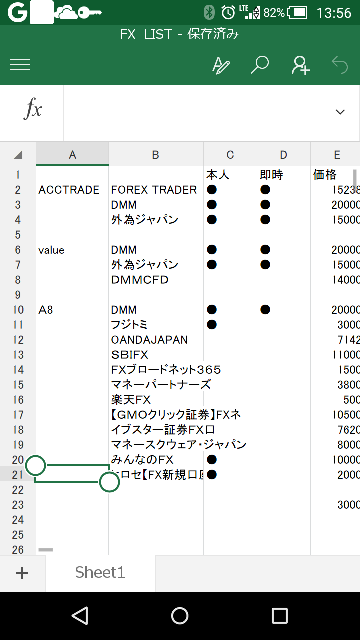Select the FXブロードネット365 cell

(166, 370)
